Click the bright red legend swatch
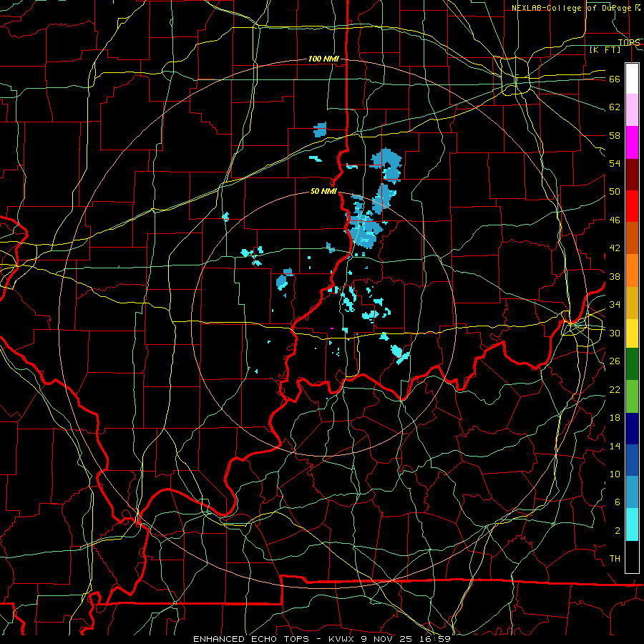Screen dimensions: 644x644 632,206
